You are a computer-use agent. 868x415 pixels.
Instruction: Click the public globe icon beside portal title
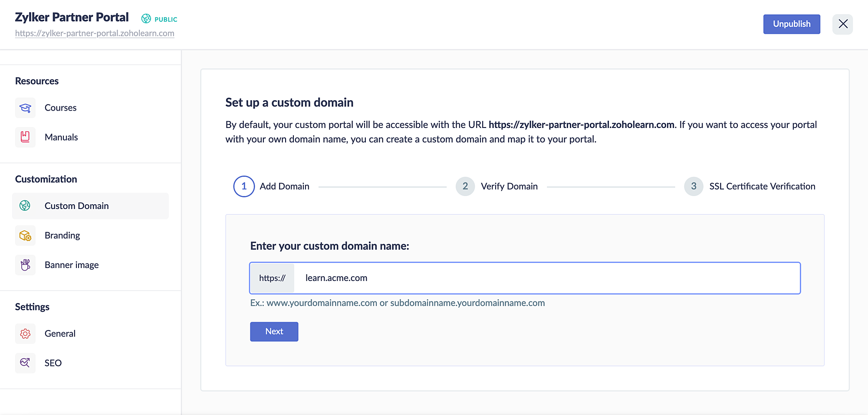pos(146,19)
